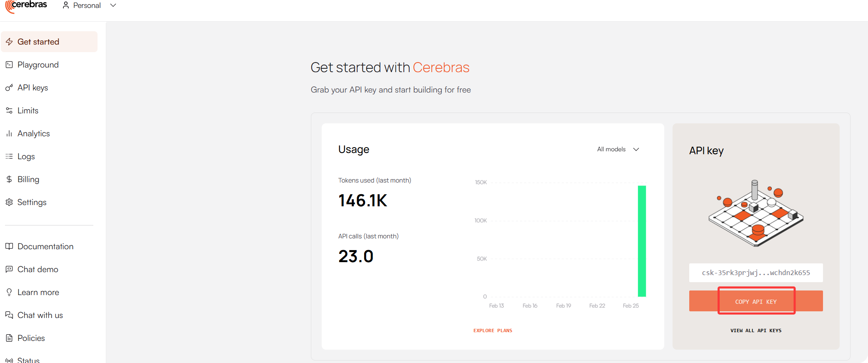Click the masked API key field
This screenshot has height=363, width=868.
[755, 273]
